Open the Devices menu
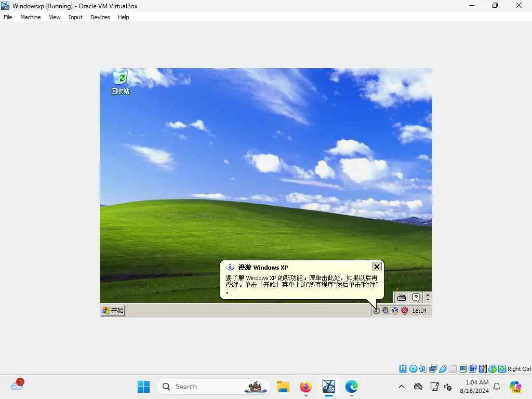Viewport: 532px width, 399px height. [x=100, y=17]
